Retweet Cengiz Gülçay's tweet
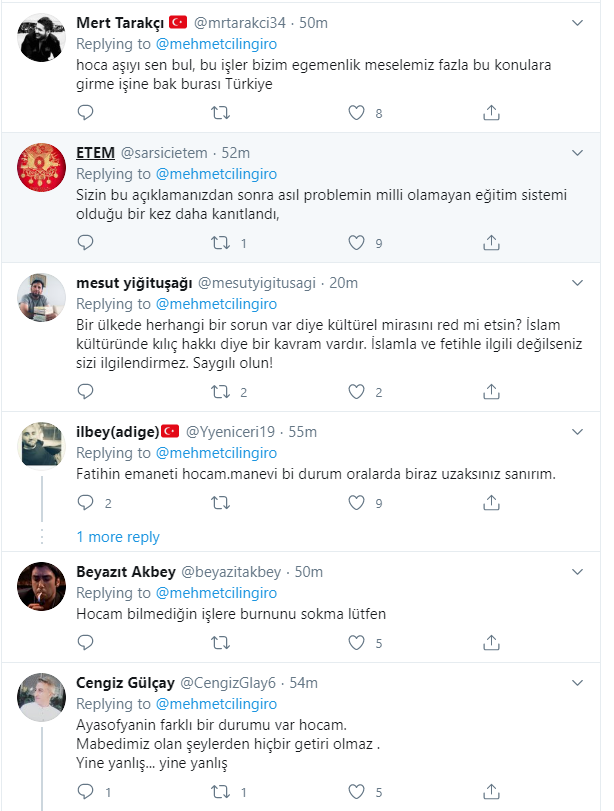614x811 pixels. (222, 793)
